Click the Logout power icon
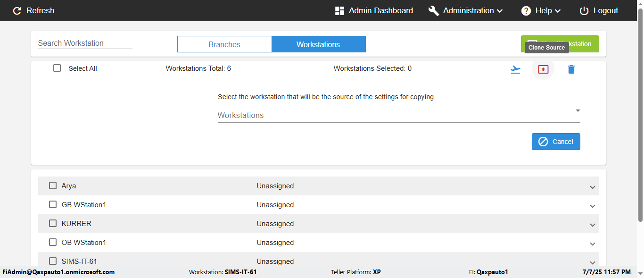 [584, 11]
